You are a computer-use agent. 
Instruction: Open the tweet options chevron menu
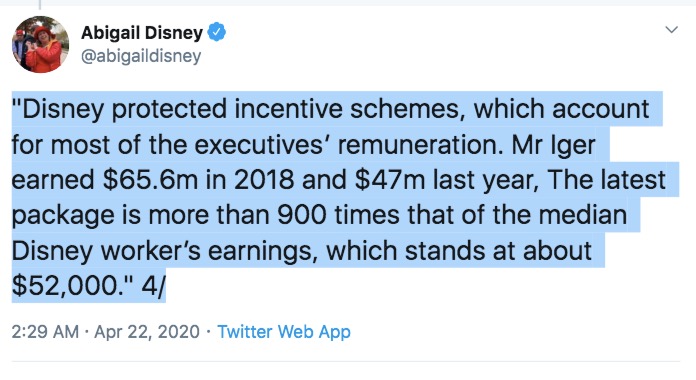pos(672,30)
